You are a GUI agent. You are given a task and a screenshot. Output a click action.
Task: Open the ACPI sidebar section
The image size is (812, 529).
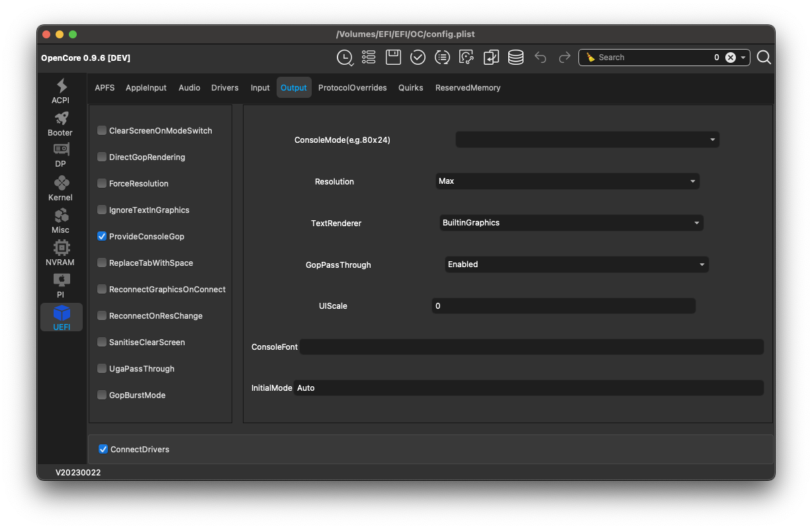tap(61, 91)
